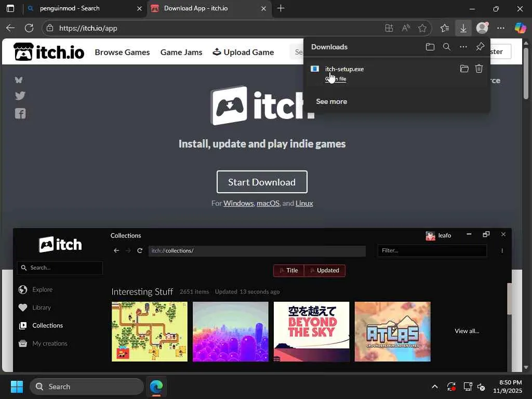532x399 pixels.
Task: Open downloads folder icon in Downloads panel
Action: pyautogui.click(x=430, y=47)
